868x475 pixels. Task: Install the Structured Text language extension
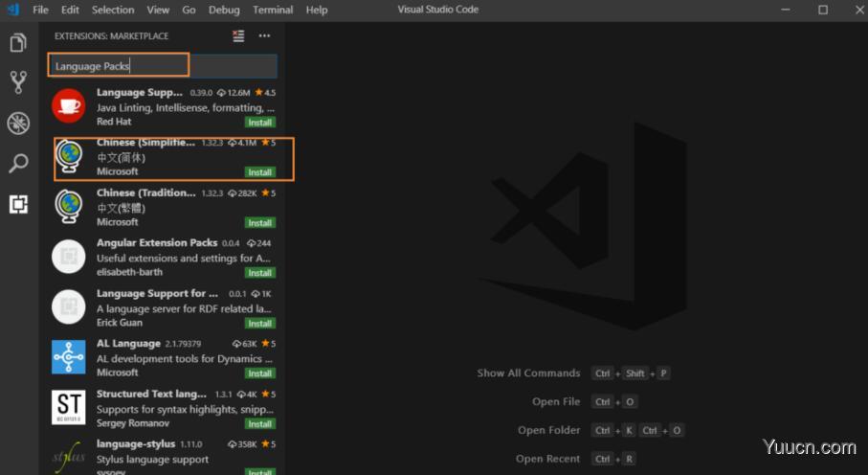(x=259, y=424)
